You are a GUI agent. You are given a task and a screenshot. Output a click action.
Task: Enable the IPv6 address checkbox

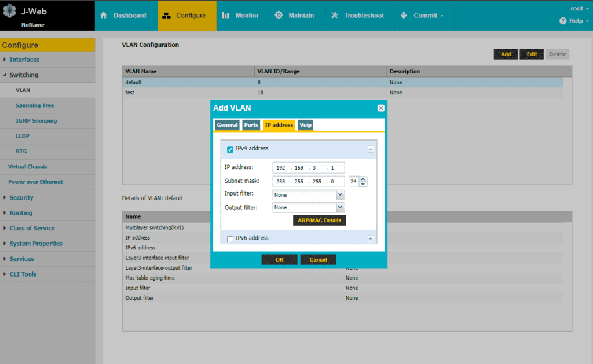click(230, 239)
